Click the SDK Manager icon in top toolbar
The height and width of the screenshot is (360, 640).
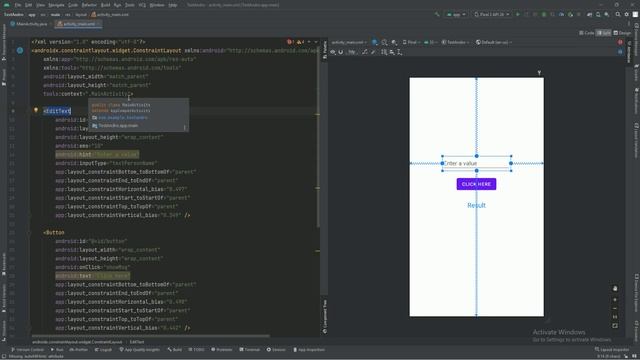[x=607, y=14]
